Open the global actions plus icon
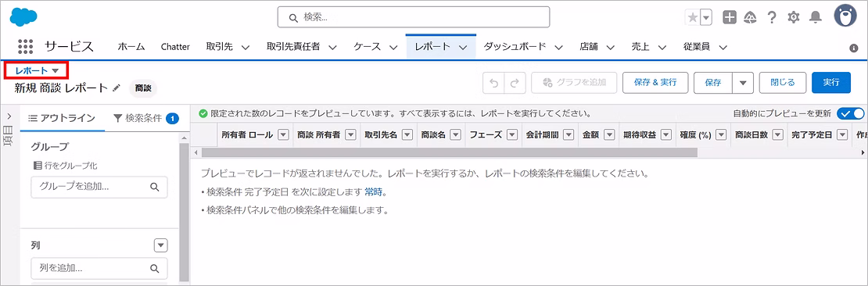Screen dimensions: 868x286 click(x=730, y=17)
